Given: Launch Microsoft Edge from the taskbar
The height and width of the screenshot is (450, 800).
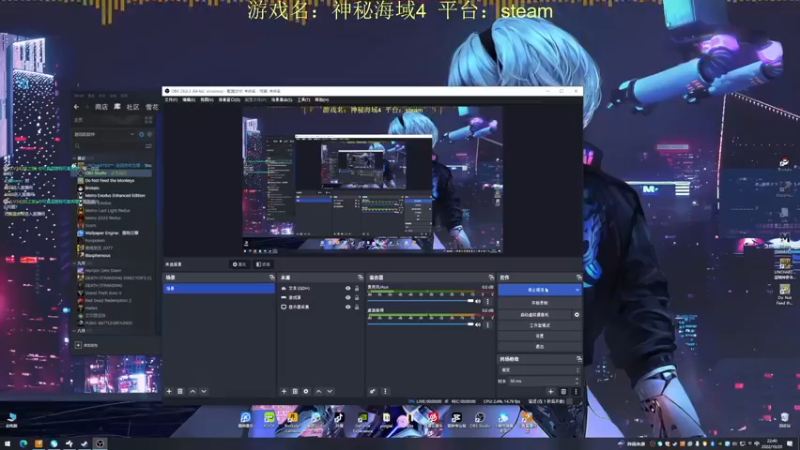Looking at the screenshot, I should [x=23, y=443].
